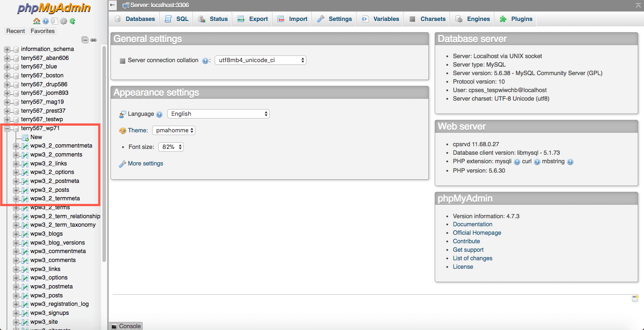Adjust the Font size stepper control

pyautogui.click(x=171, y=146)
